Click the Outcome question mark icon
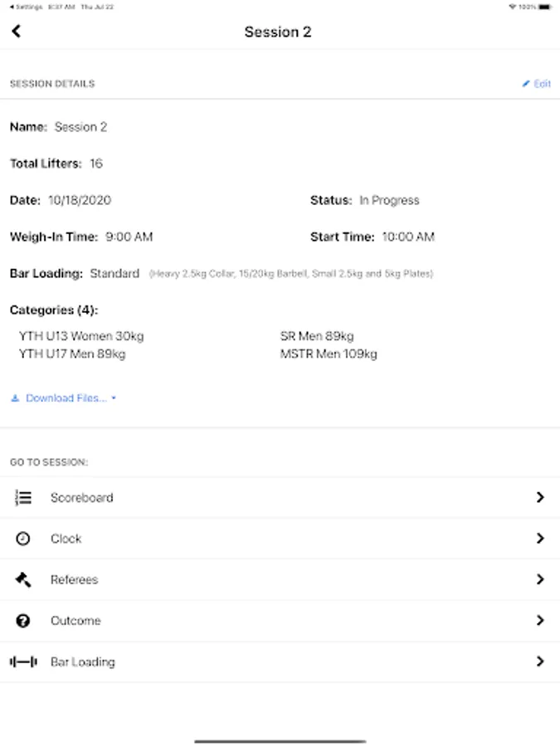The height and width of the screenshot is (747, 560). click(23, 621)
